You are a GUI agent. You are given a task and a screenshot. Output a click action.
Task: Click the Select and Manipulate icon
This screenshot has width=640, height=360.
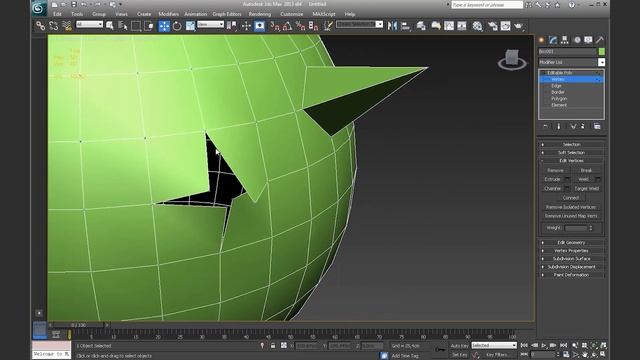[246, 26]
